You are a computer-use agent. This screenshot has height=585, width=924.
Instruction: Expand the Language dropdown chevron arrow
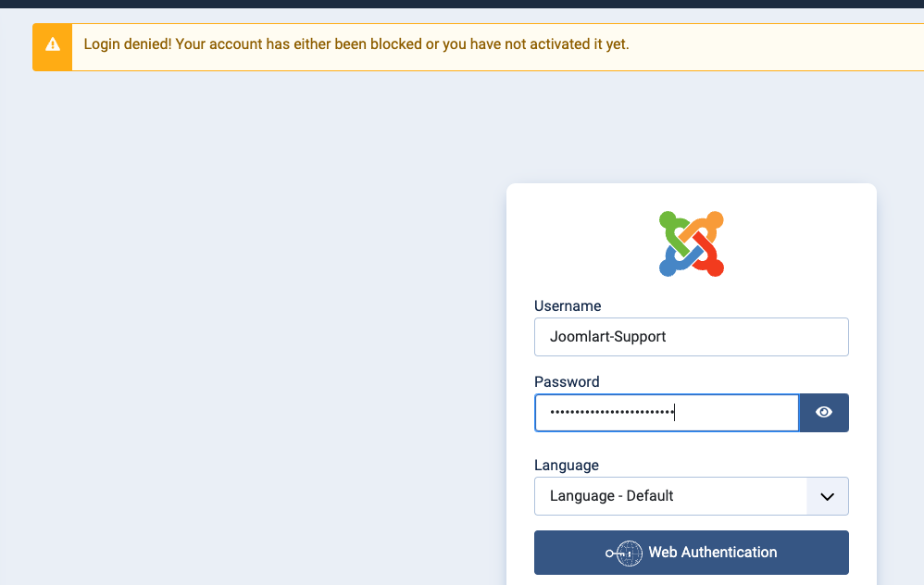click(828, 496)
